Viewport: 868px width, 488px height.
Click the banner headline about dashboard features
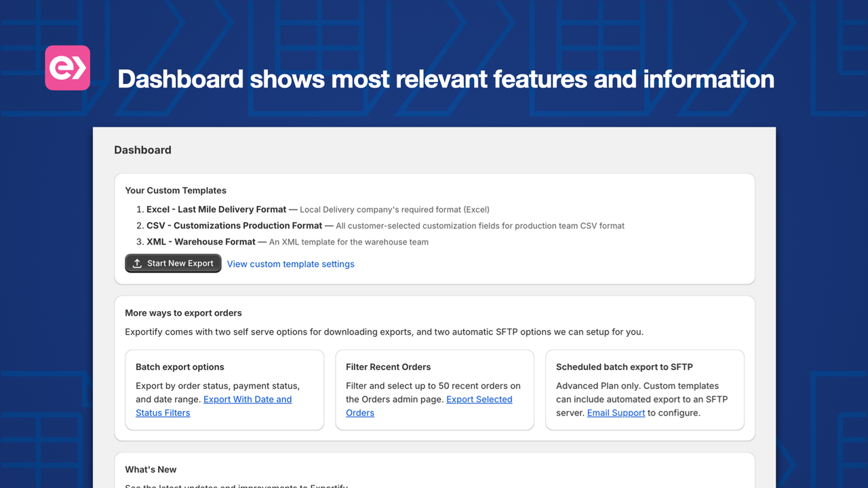(446, 79)
